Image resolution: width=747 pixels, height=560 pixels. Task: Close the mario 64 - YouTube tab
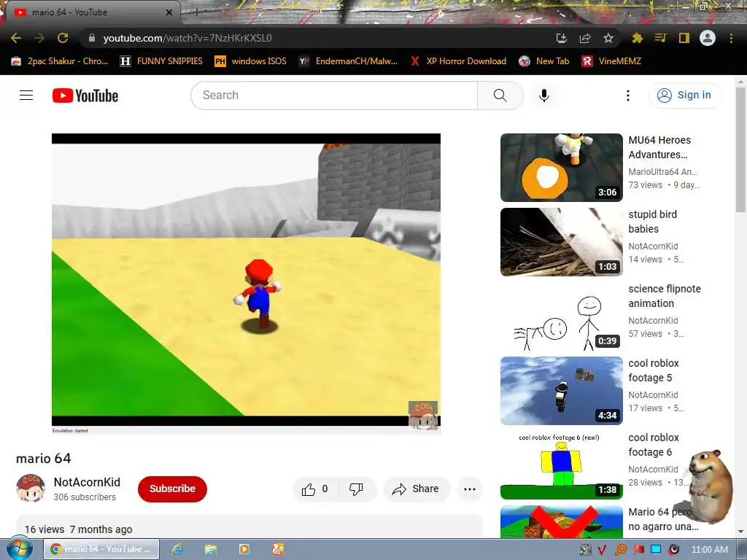pyautogui.click(x=169, y=12)
